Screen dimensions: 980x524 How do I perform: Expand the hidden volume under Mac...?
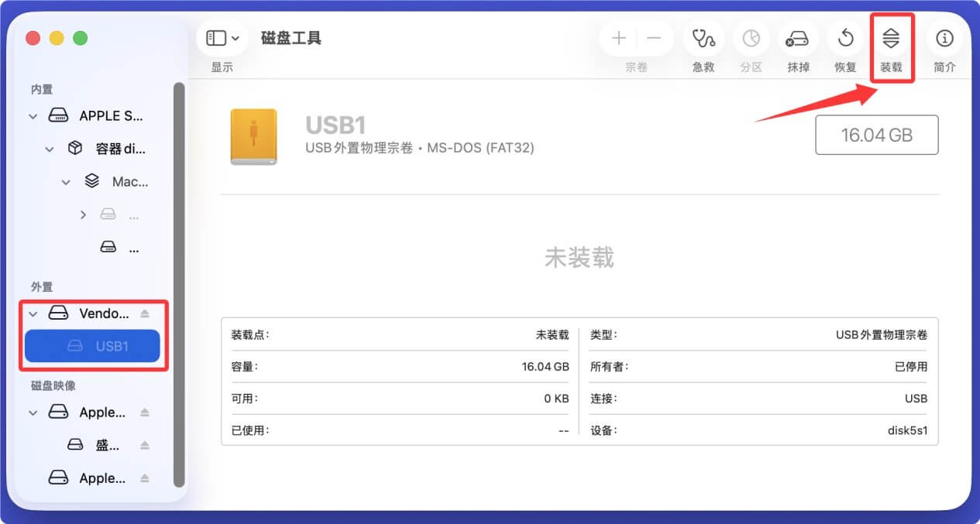click(83, 214)
